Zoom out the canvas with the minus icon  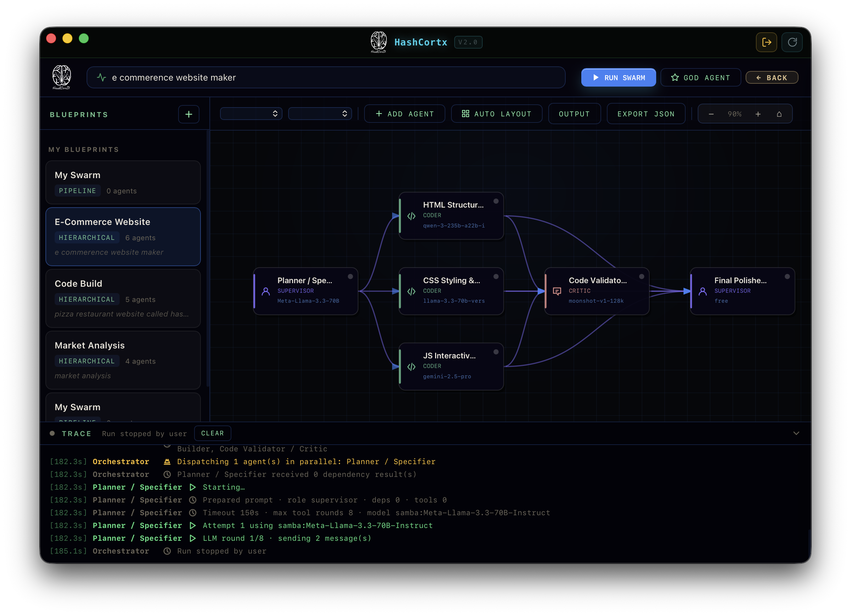point(711,114)
